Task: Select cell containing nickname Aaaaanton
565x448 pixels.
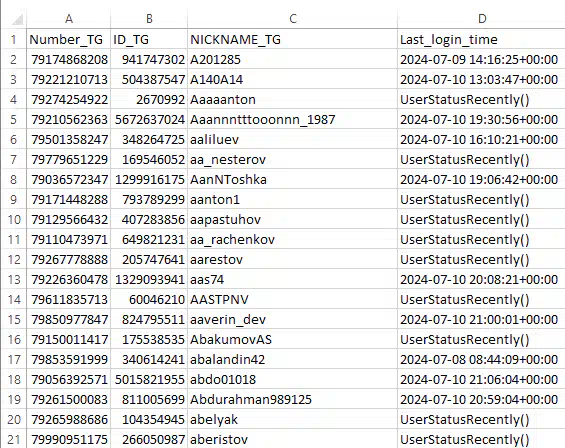Action: click(293, 99)
